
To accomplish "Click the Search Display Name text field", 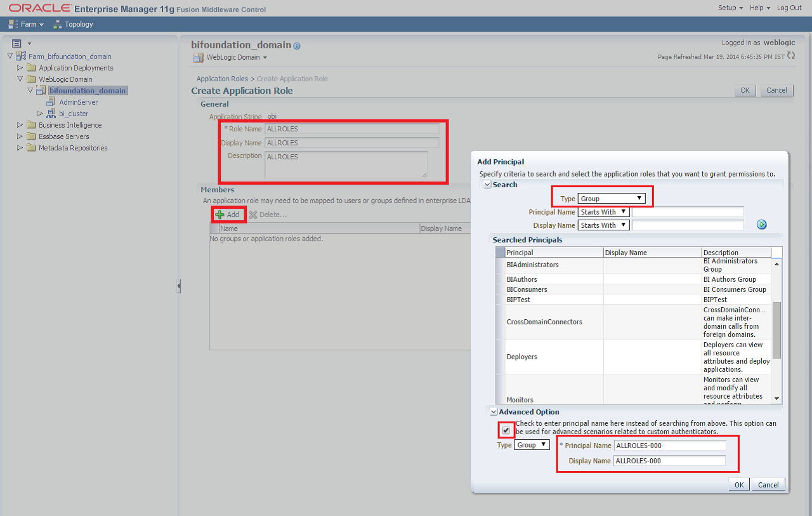I will pos(688,225).
